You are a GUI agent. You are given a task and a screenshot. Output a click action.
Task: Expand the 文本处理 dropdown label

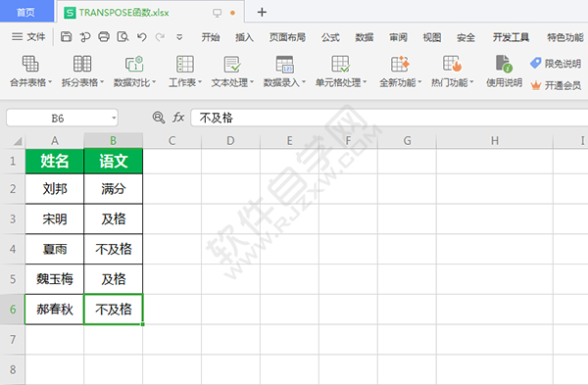[x=232, y=82]
